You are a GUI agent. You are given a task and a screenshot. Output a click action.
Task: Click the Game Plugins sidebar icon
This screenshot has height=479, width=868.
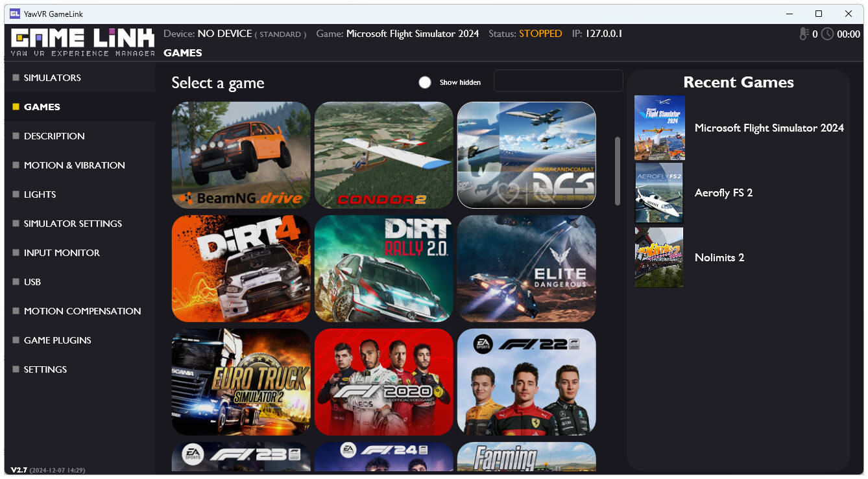pos(15,340)
